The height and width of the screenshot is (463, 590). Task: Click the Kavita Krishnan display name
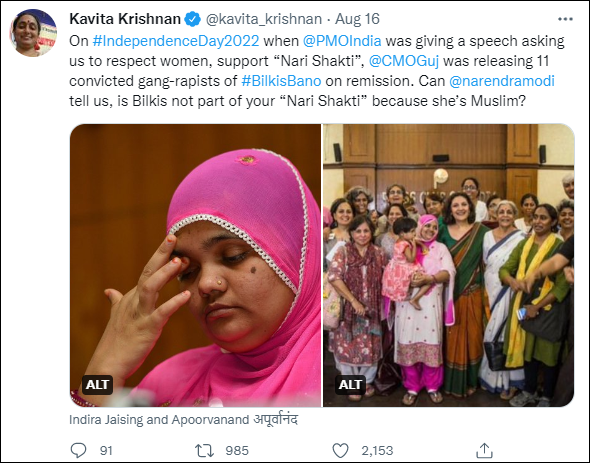(125, 19)
